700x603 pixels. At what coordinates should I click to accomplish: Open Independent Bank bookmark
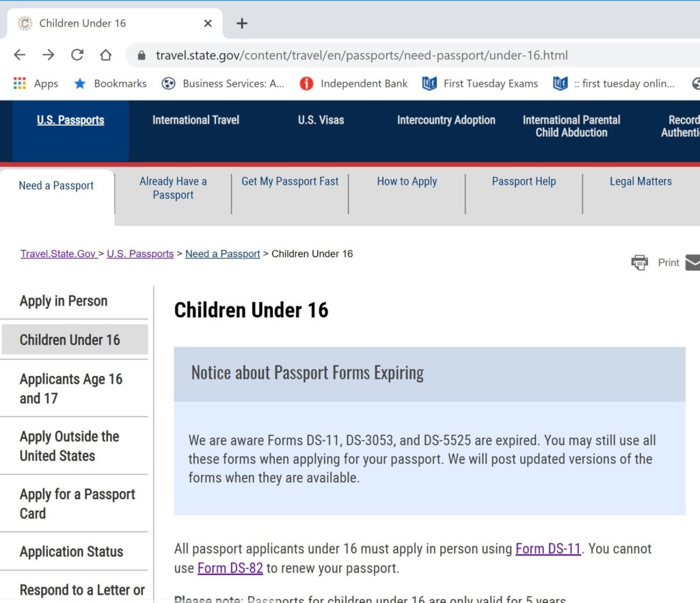353,83
